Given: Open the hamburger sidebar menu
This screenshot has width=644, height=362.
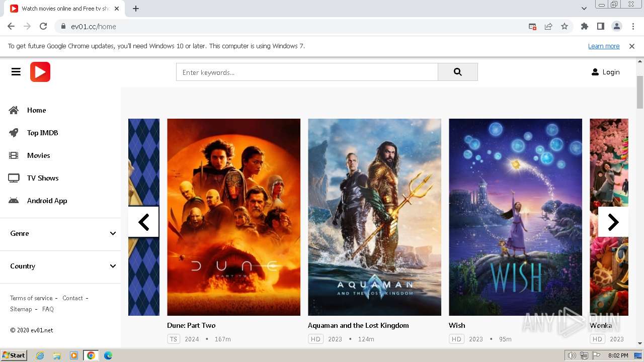Looking at the screenshot, I should (16, 72).
